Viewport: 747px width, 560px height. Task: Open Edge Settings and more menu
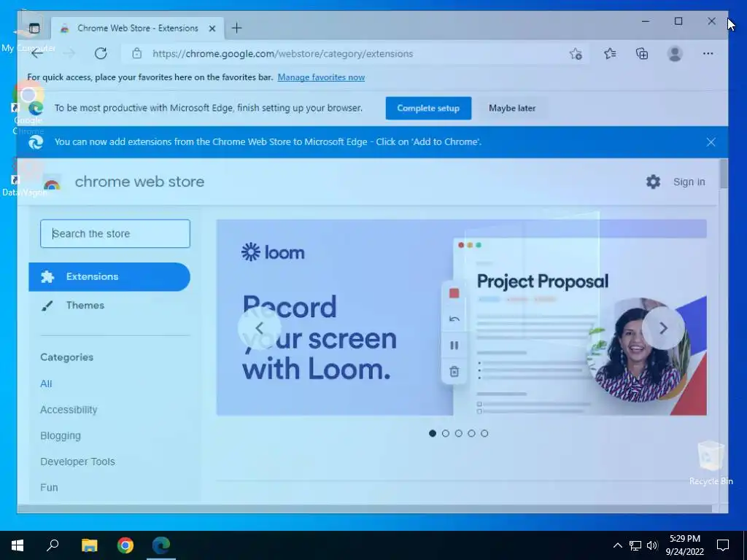[x=708, y=54]
